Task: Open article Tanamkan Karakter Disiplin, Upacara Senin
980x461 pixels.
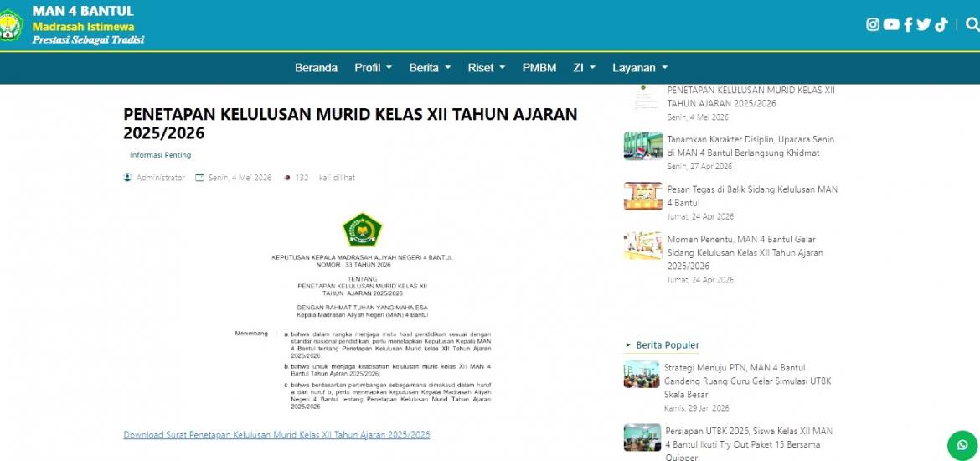Action: pos(750,146)
